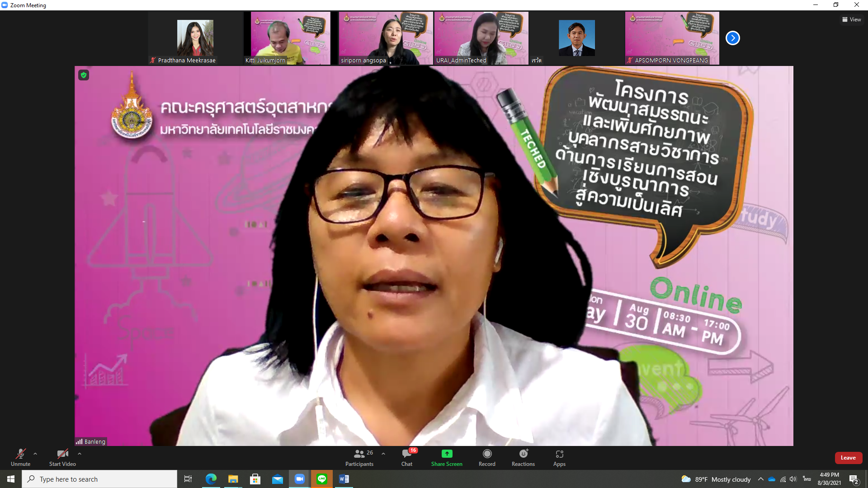Image resolution: width=868 pixels, height=488 pixels.
Task: Open notifications action center
Action: point(854,479)
